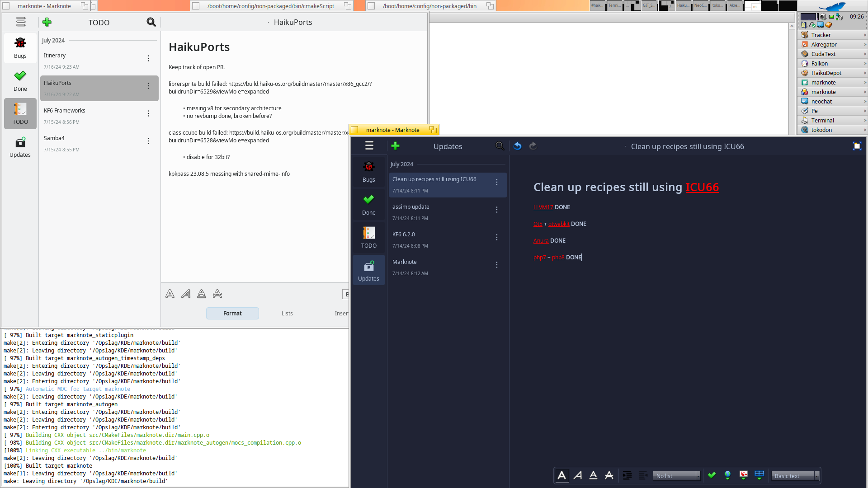Open options menu for Itinerary note
Screen dimensions: 868x488
pyautogui.click(x=148, y=58)
